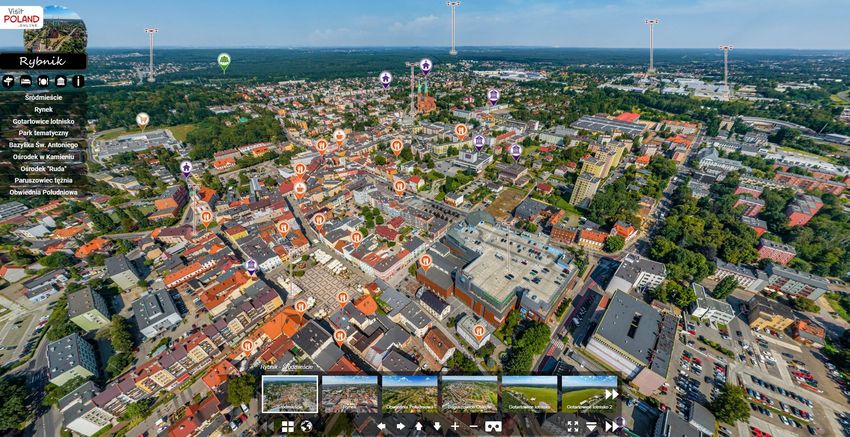Viewport: 850px width, 437px height.
Task: Tilt the view down with arrow
Action: [437, 427]
